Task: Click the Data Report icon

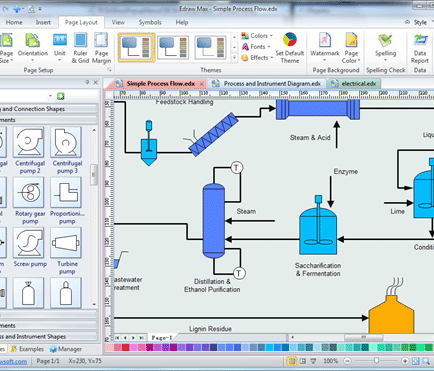Action: click(x=420, y=48)
